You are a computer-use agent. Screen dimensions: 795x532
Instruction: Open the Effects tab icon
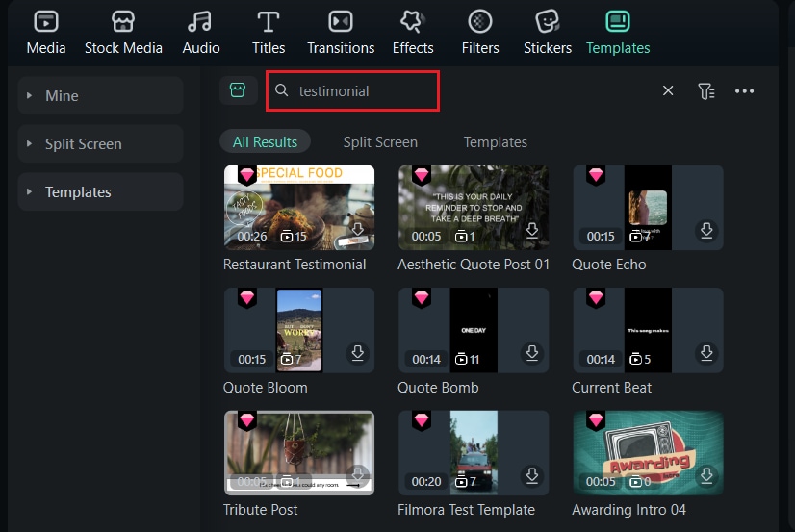(x=412, y=22)
